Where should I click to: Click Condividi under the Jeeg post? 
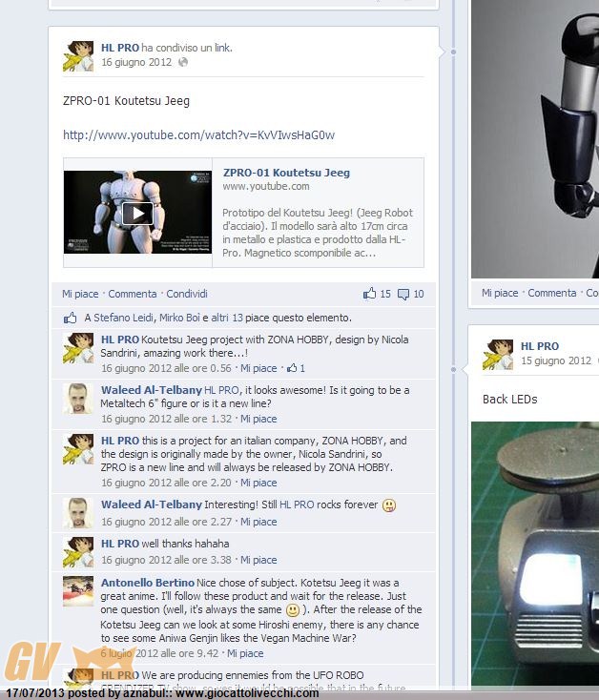(x=187, y=294)
